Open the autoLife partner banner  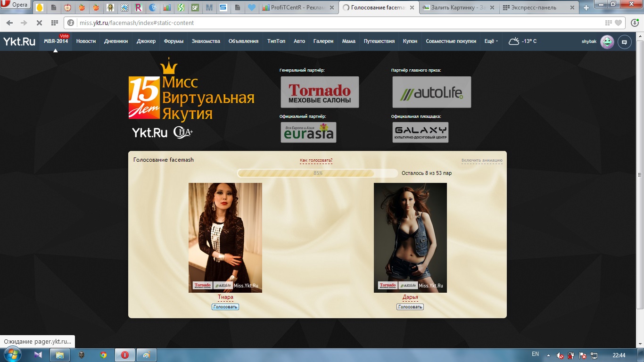432,92
